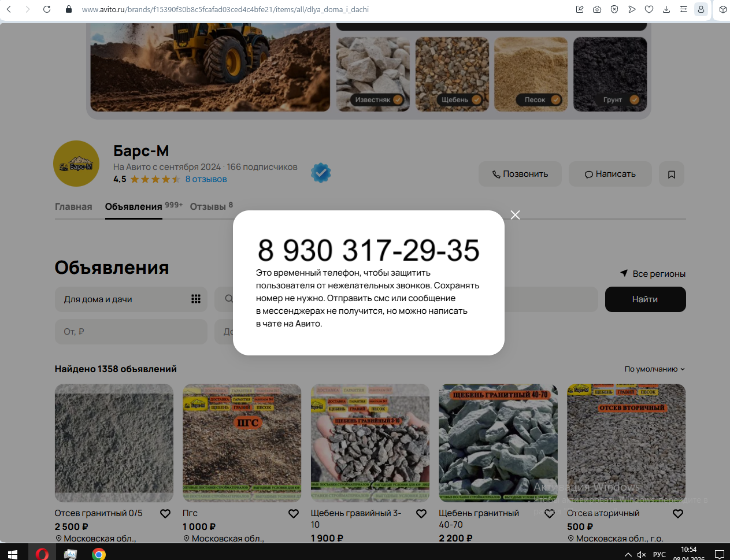Open the Отсев гранитный 0/5 title link
This screenshot has height=560, width=730.
(x=99, y=513)
